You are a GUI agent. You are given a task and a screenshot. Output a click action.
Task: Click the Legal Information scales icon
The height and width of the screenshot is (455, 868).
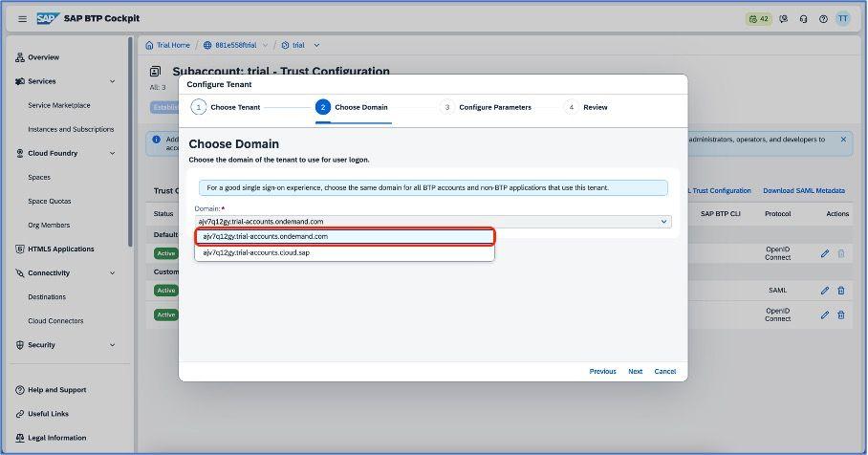[x=20, y=438]
